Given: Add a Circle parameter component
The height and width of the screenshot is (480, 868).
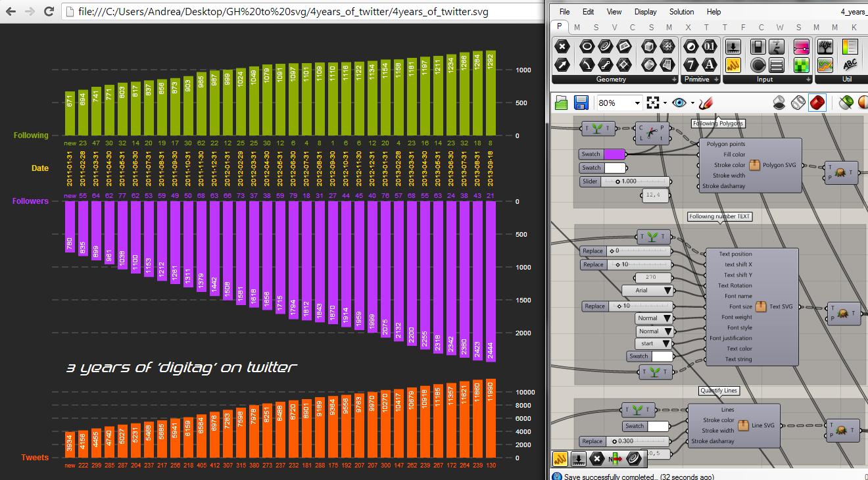Looking at the screenshot, I should (587, 47).
